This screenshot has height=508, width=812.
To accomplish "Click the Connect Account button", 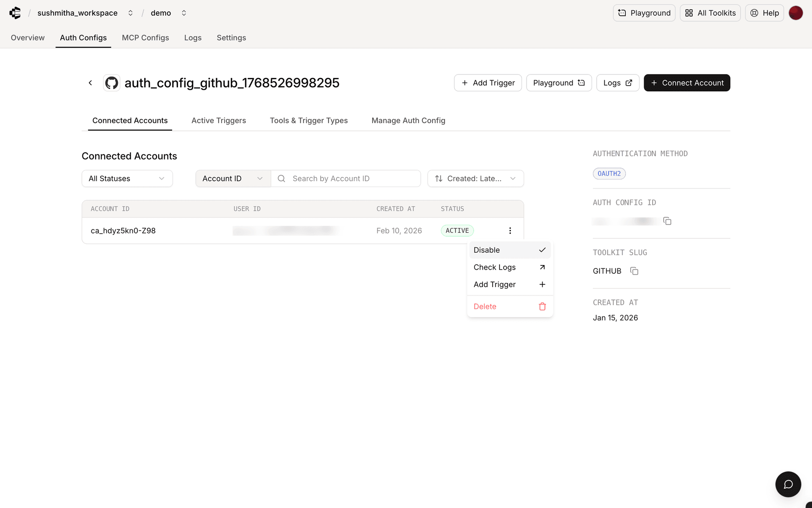I will click(687, 83).
